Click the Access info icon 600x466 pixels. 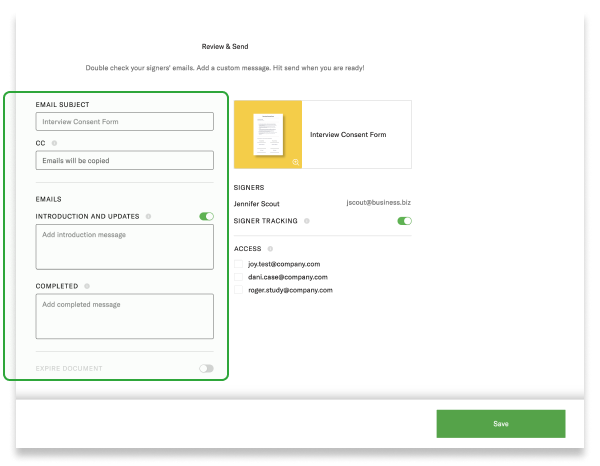click(x=270, y=249)
